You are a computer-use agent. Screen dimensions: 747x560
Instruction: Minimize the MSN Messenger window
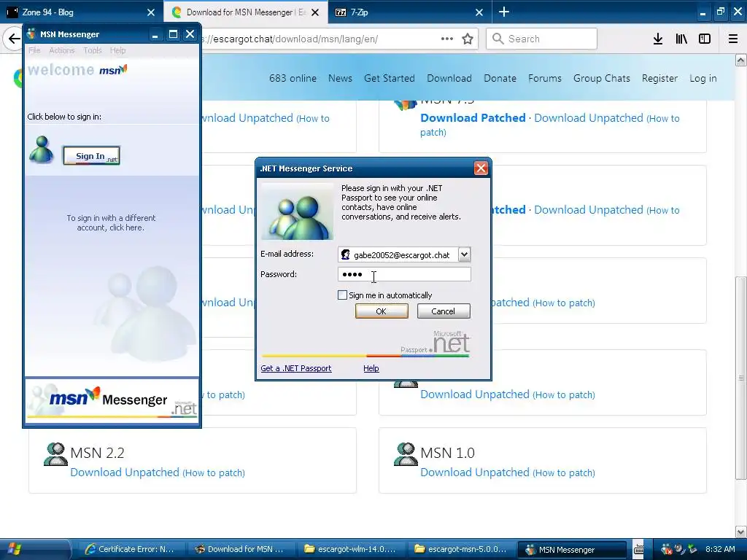(155, 34)
